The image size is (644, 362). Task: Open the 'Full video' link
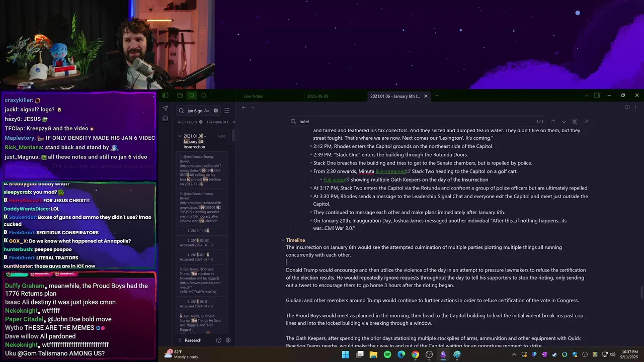click(334, 179)
